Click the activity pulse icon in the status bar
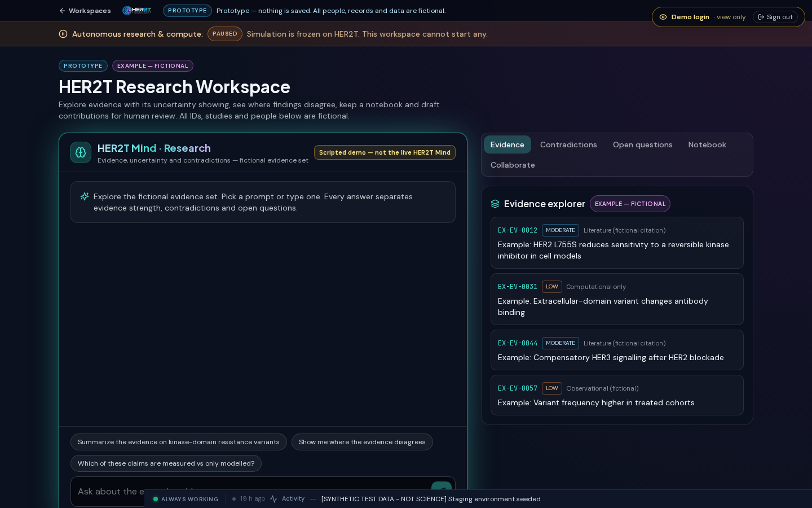Image resolution: width=812 pixels, height=508 pixels. pyautogui.click(x=273, y=499)
